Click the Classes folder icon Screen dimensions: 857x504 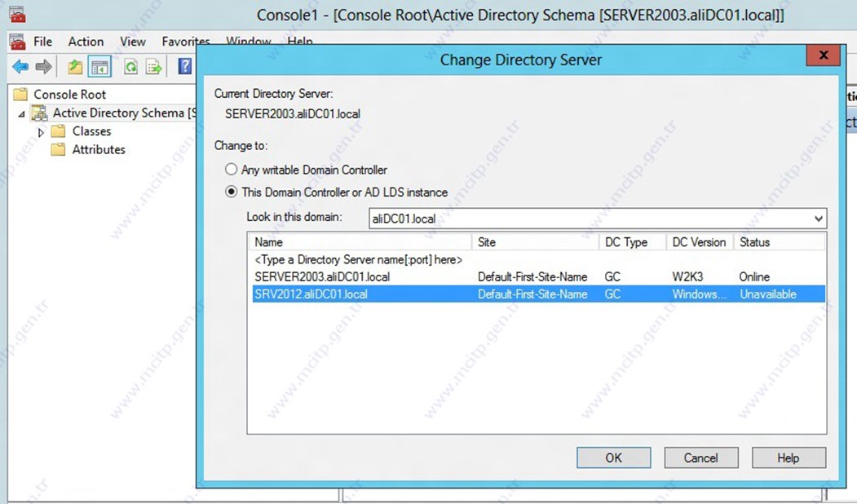pos(58,131)
